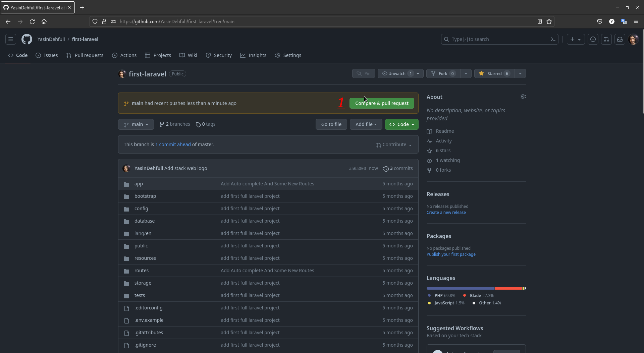Screen dimensions: 644x353
Task: Switch to the Security tab
Action: [219, 55]
